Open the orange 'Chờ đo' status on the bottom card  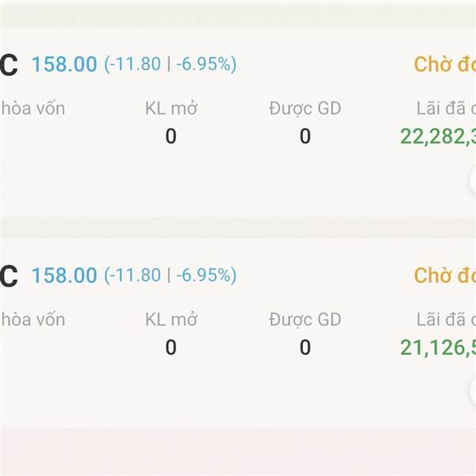point(444,275)
